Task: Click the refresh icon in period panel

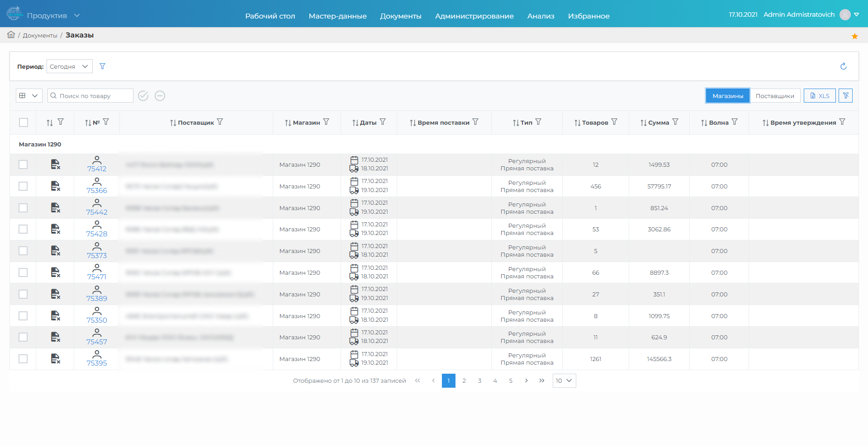Action: click(843, 66)
